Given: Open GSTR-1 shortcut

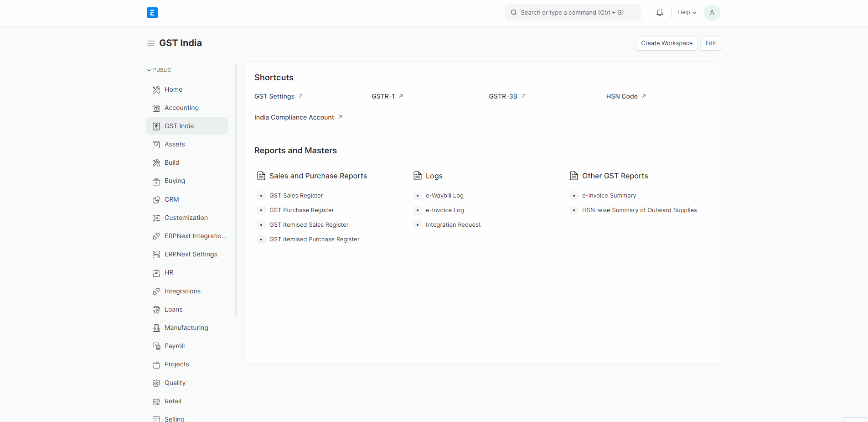Looking at the screenshot, I should (x=387, y=96).
